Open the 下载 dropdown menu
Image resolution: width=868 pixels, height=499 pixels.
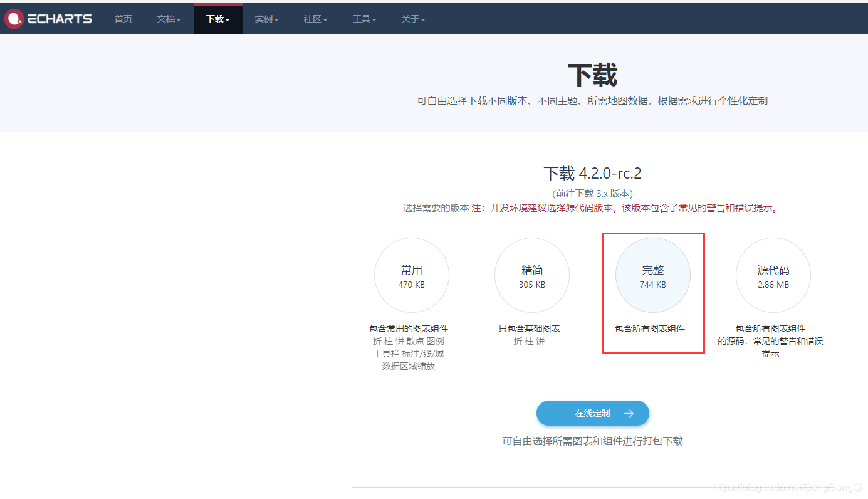(218, 19)
